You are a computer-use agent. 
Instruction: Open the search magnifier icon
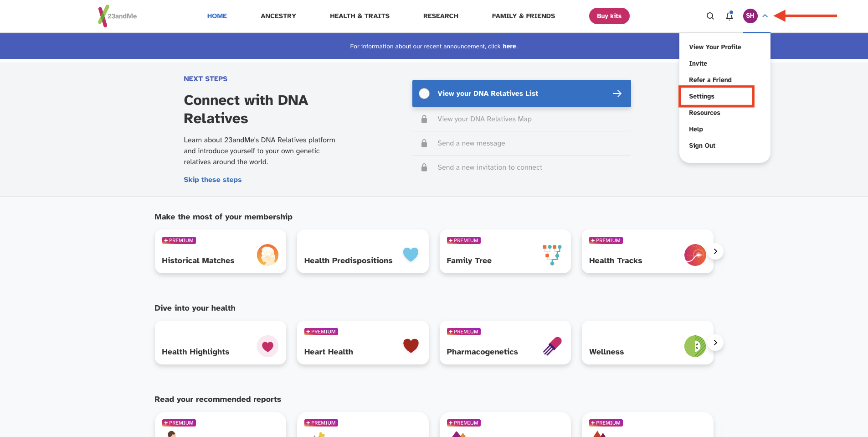click(x=710, y=16)
